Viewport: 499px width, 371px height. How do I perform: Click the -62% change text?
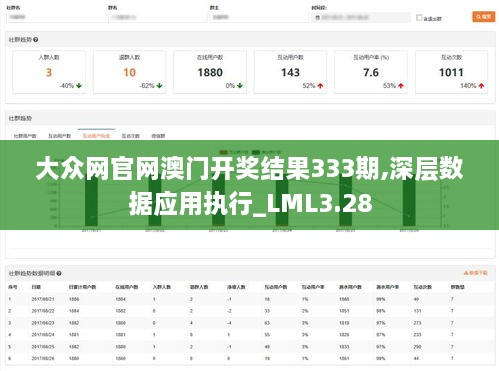pyautogui.click(x=147, y=86)
